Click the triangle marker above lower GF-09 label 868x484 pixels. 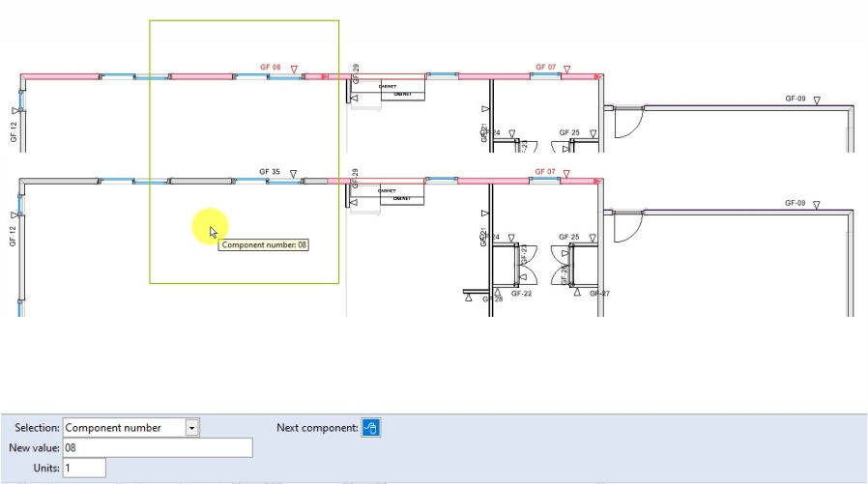817,205
